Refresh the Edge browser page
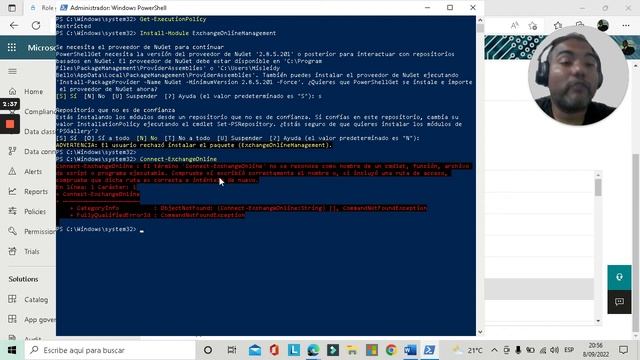Viewport: 640px width, 360px height. (x=36, y=25)
